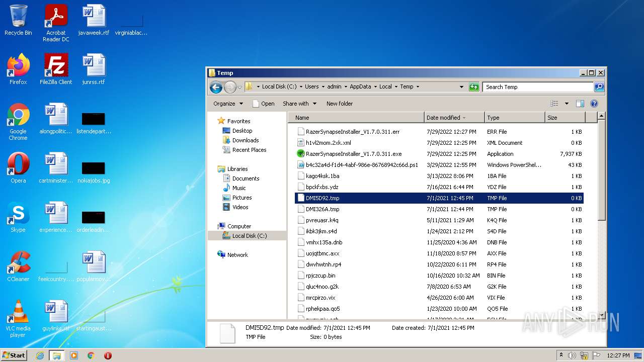644x362 pixels.
Task: Open Windows Media Player taskbar icon
Action: coord(74,355)
